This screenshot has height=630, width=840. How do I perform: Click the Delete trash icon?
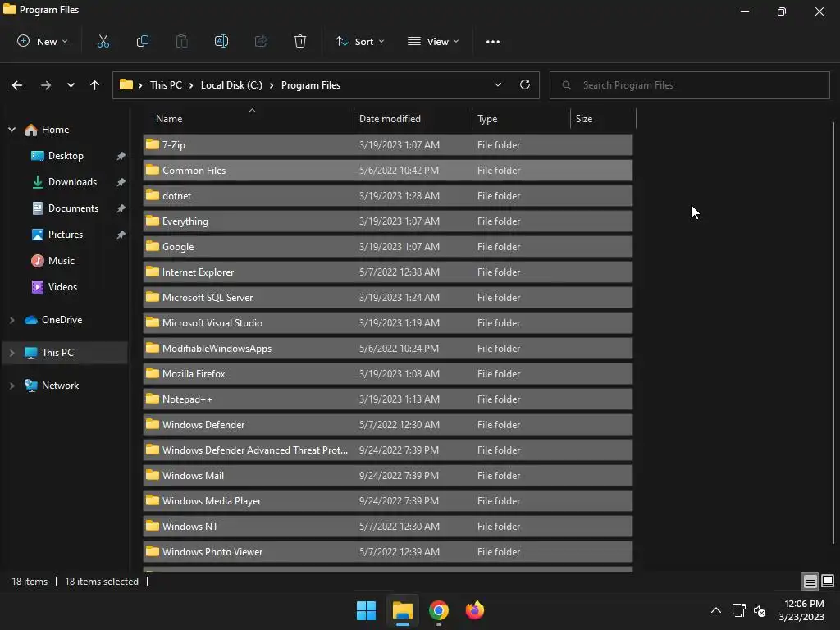[x=300, y=41]
